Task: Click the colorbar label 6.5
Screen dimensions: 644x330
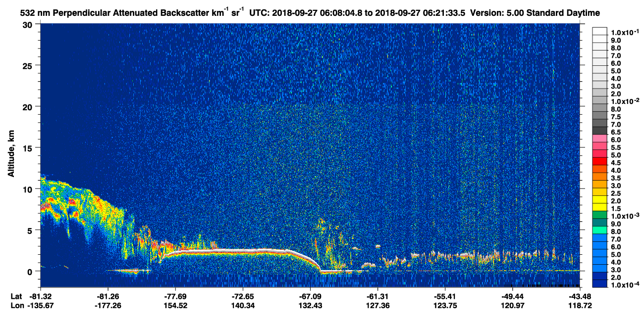Action: (616, 132)
